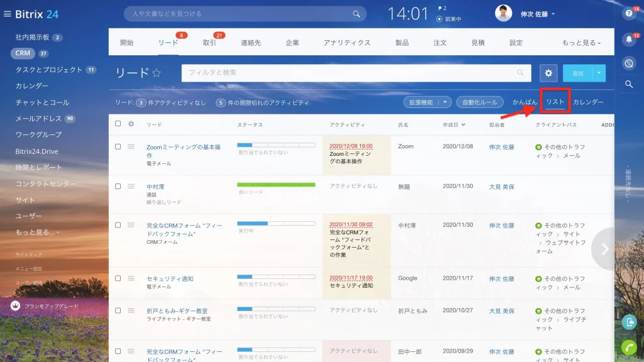Open lead link セキュリティ通知
The image size is (644, 362).
click(170, 278)
